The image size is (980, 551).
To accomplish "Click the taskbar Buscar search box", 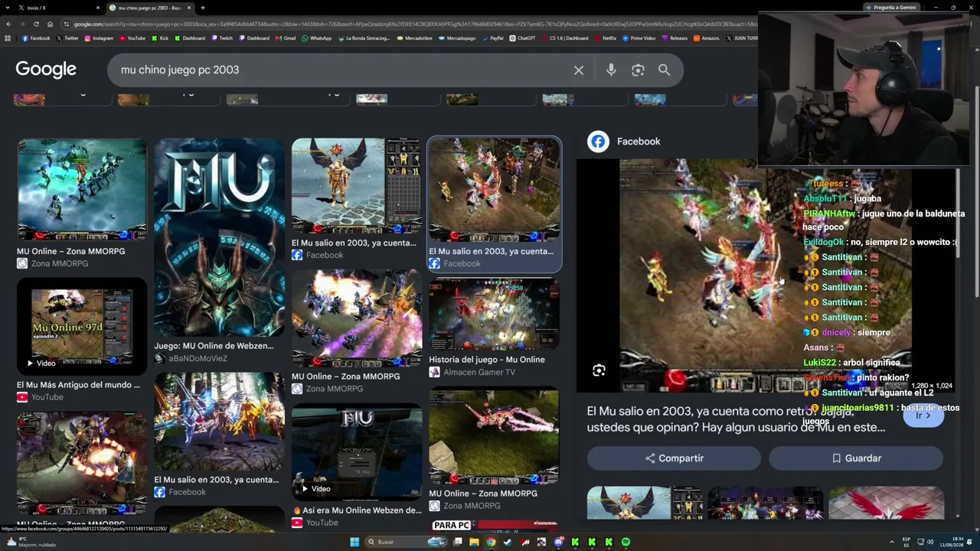I will point(406,542).
